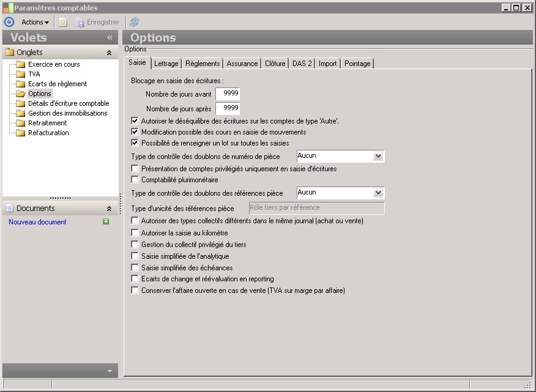
Task: Enable Présentation de comptes privilégiés checkbox
Action: [135, 169]
